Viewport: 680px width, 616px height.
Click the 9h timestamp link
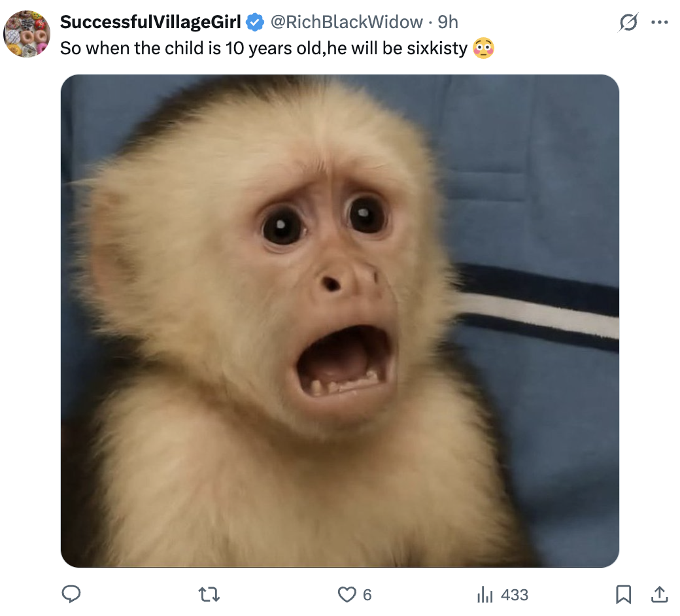click(448, 22)
